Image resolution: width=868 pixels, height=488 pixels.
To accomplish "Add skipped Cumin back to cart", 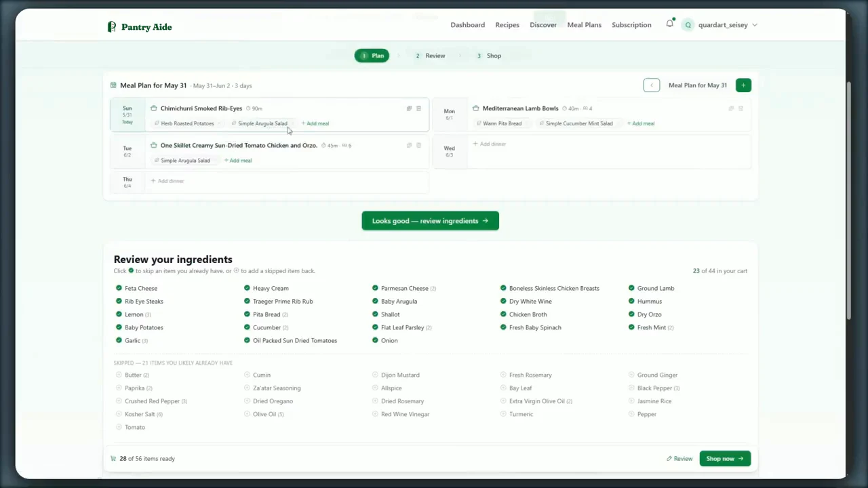I will [x=248, y=375].
